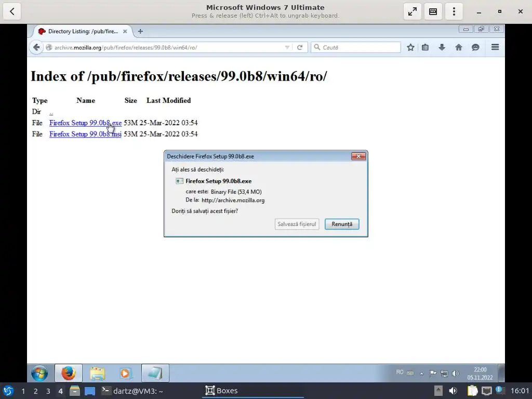The image size is (532, 399).
Task: Bookmark this page with the star icon
Action: (x=410, y=47)
